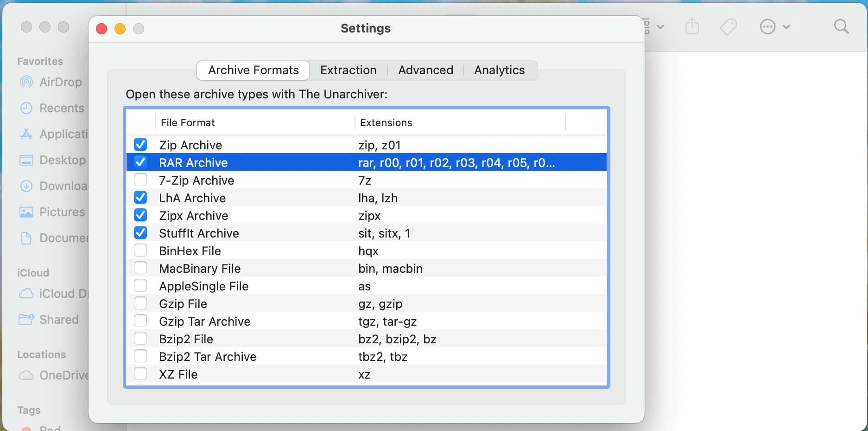Click the File Format column header
868x431 pixels.
pyautogui.click(x=188, y=122)
